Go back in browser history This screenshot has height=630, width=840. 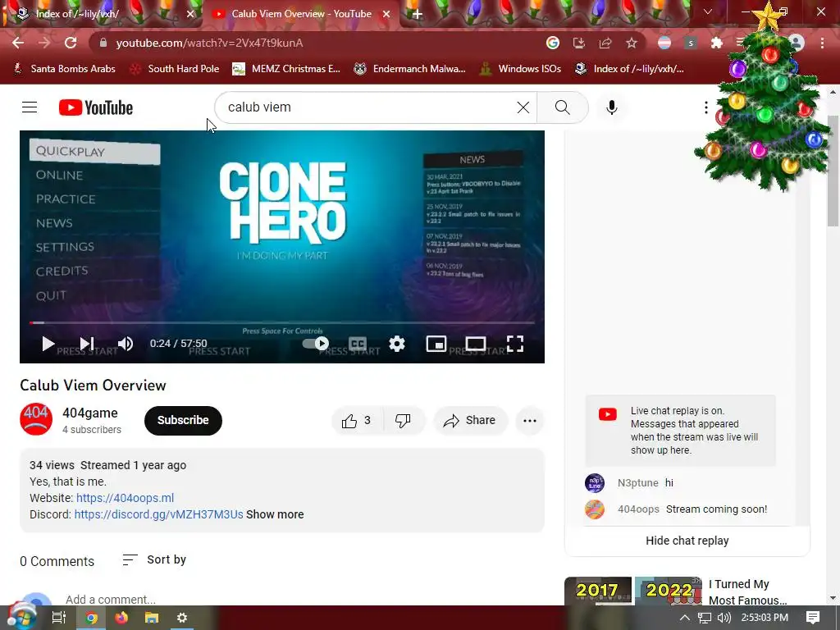18,43
